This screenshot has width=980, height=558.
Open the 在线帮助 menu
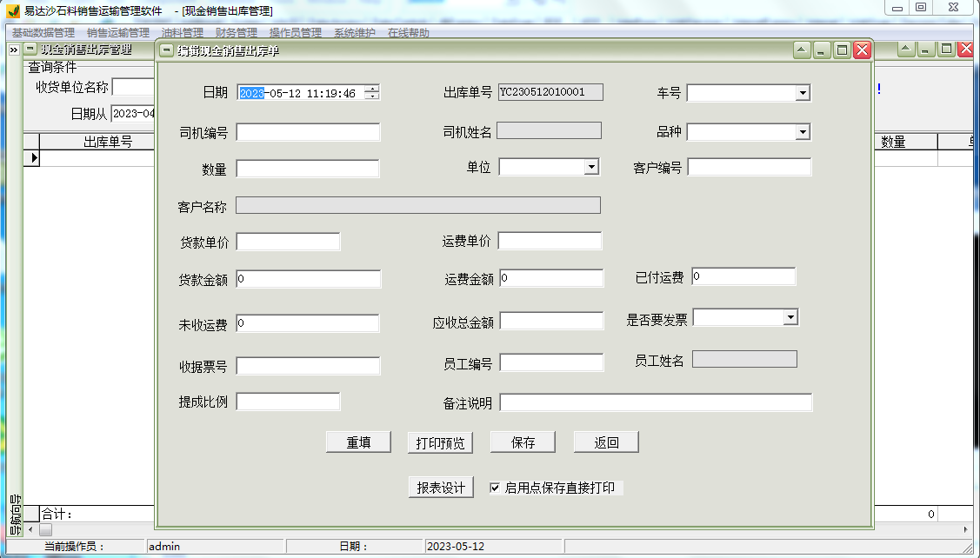click(x=409, y=32)
